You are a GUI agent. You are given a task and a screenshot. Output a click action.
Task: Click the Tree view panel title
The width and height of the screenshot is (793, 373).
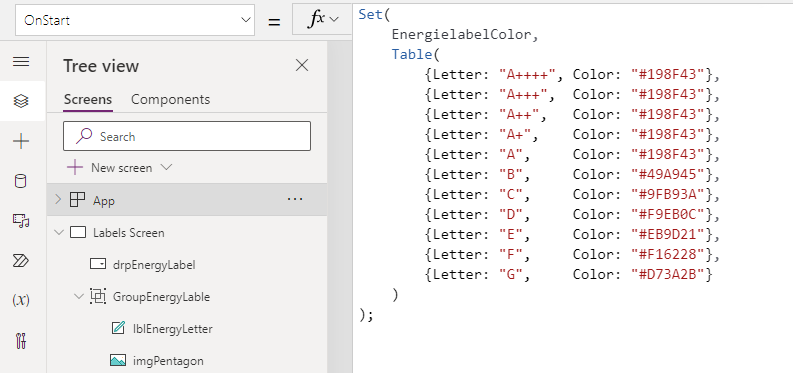(101, 66)
